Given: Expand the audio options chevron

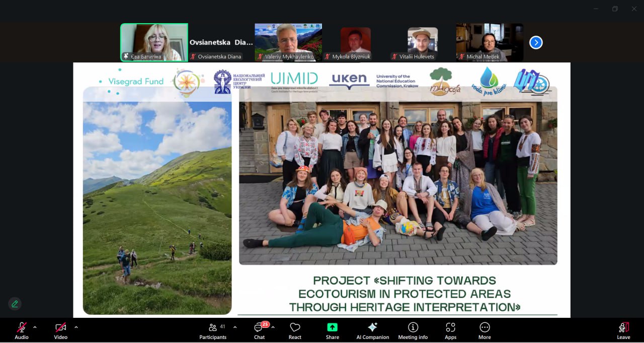Looking at the screenshot, I should pyautogui.click(x=35, y=327).
